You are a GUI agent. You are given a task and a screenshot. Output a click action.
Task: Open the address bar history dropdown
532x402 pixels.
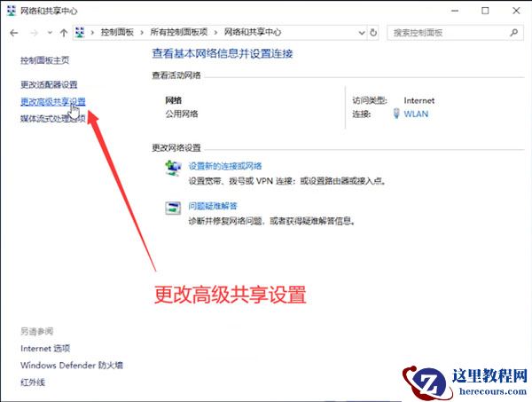(x=362, y=33)
